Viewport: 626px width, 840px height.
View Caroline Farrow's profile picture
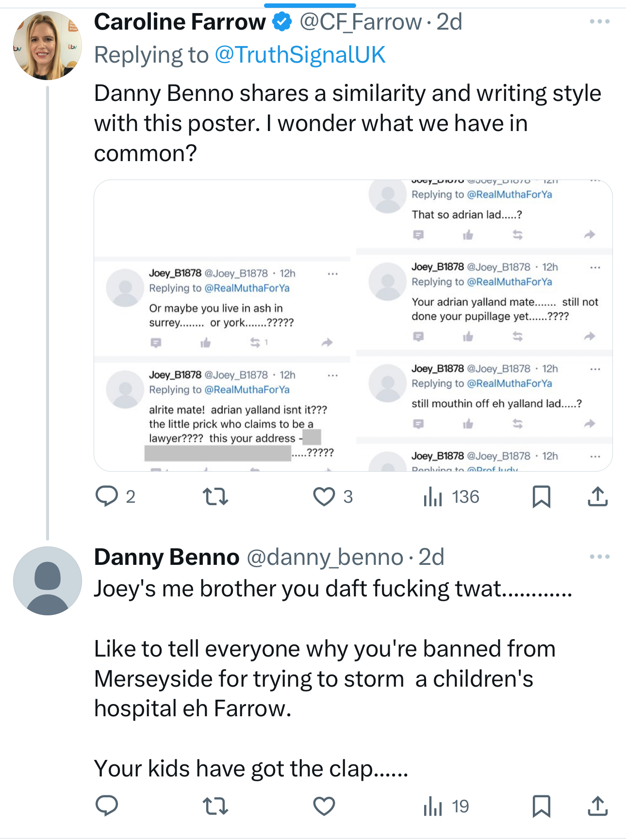tap(47, 46)
